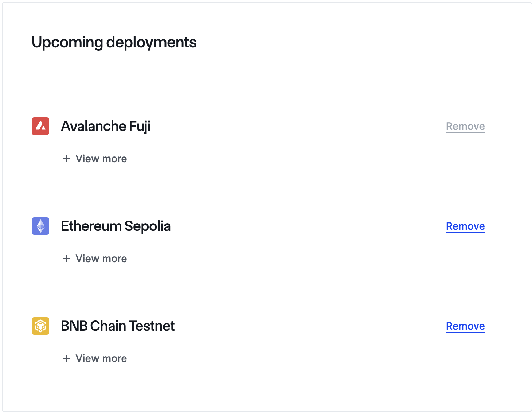Select the BNB Chain Testnet network name
The width and height of the screenshot is (532, 412).
pos(117,326)
